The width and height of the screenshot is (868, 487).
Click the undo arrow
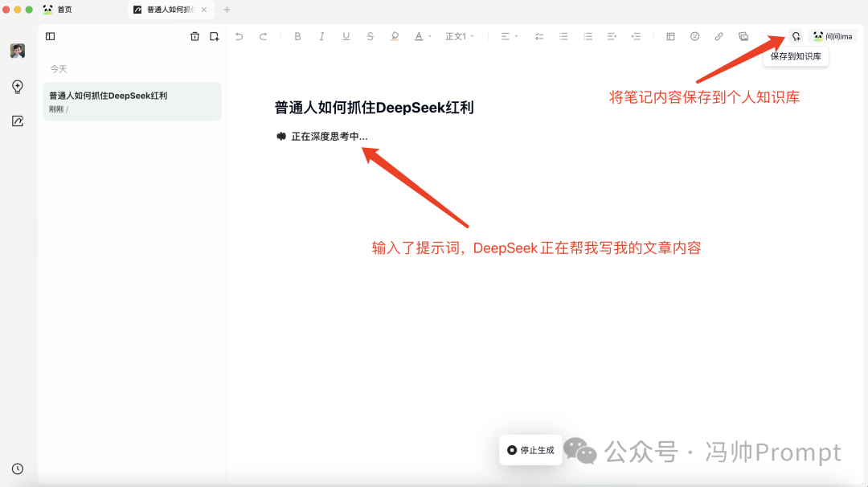[240, 36]
